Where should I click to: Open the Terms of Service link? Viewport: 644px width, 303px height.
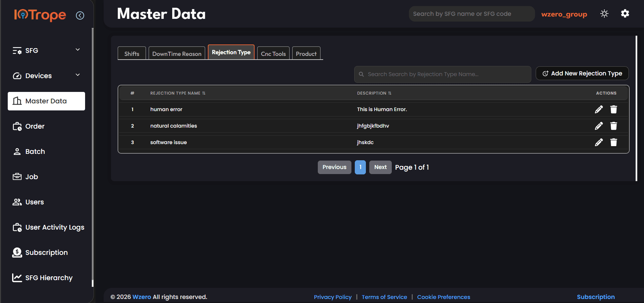point(384,297)
